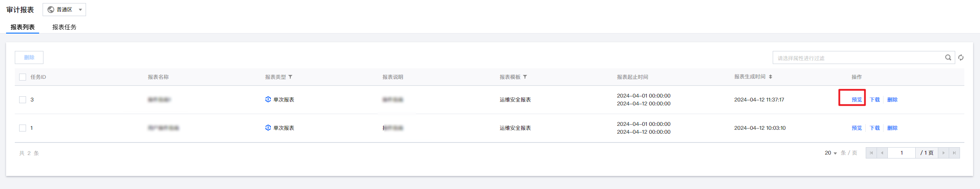The width and height of the screenshot is (980, 189).
Task: Go to last page icon
Action: (x=954, y=153)
